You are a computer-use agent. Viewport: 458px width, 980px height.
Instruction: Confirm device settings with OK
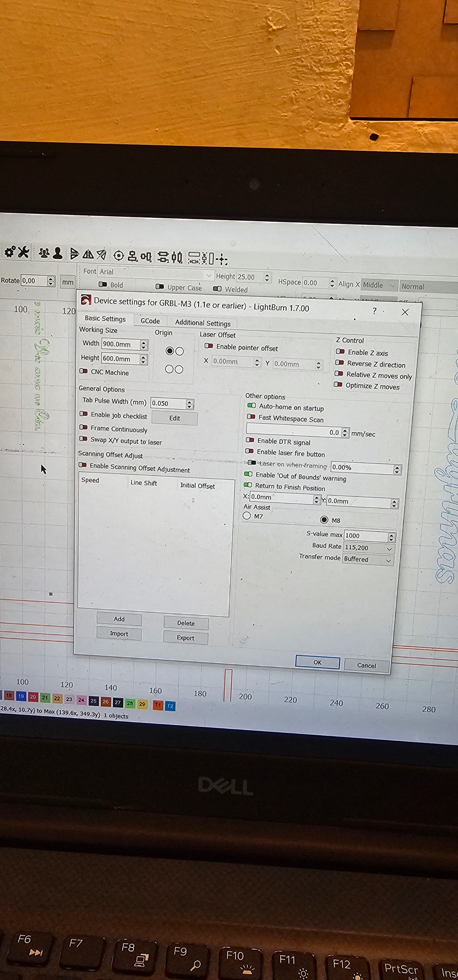318,662
